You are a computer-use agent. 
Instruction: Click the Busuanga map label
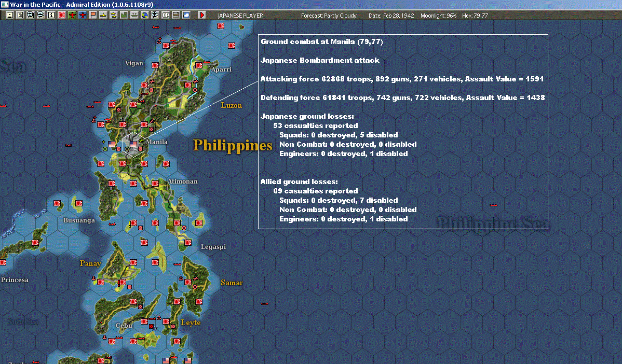79,220
